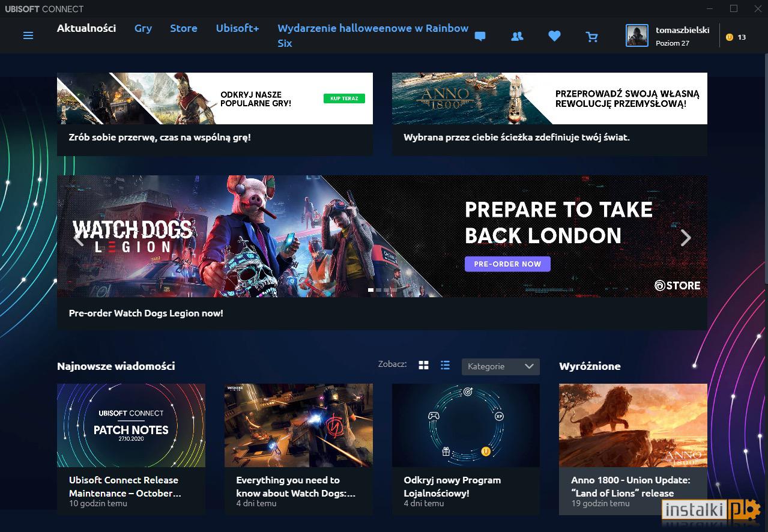Select the Store tab

click(x=184, y=28)
